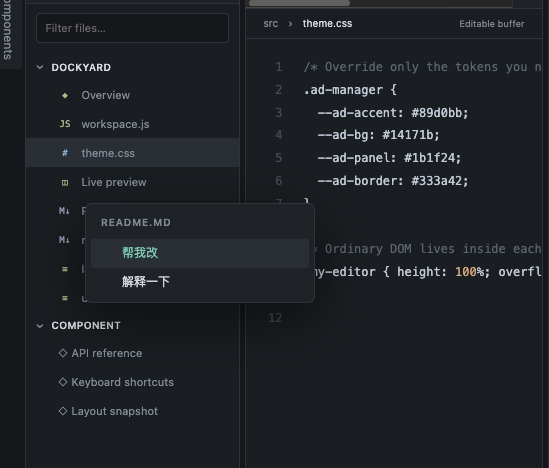Choose 解释一下 from the README.MD menu
The height and width of the screenshot is (468, 549).
[x=200, y=282]
